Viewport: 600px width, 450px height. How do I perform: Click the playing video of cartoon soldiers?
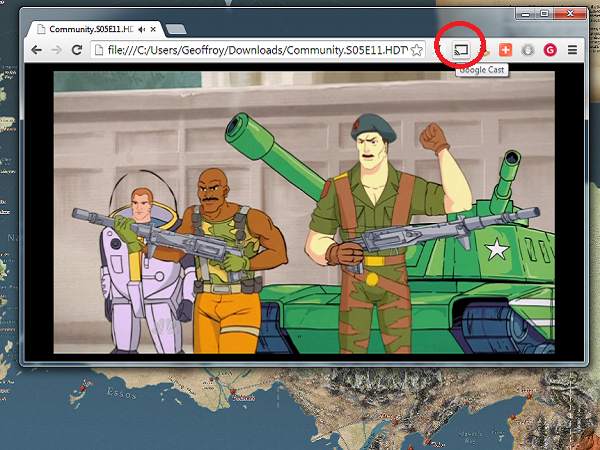304,212
